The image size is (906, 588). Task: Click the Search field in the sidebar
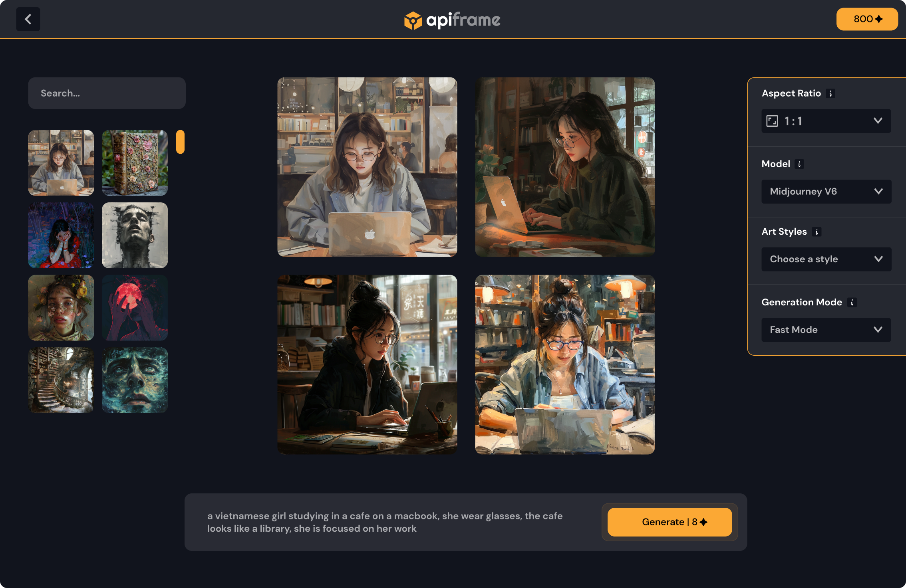tap(107, 93)
